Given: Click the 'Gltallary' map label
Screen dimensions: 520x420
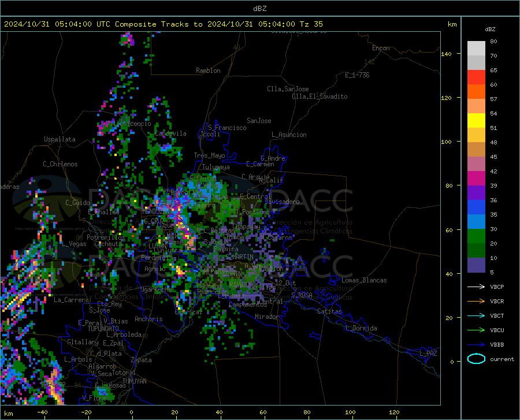Looking at the screenshot, I should coord(83,342).
